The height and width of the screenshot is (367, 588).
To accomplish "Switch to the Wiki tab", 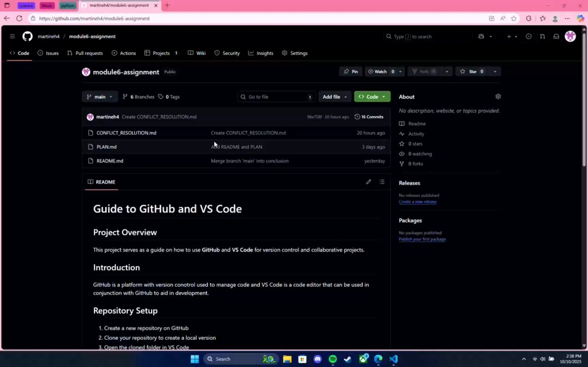I will (x=197, y=53).
